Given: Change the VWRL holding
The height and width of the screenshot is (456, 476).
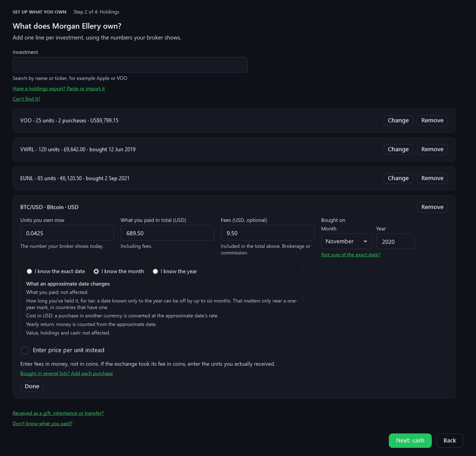Looking at the screenshot, I should 398,149.
